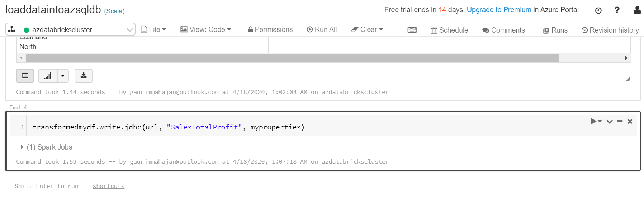Screen dimensions: 644x203
Task: Open the View: Code menu
Action: click(206, 29)
